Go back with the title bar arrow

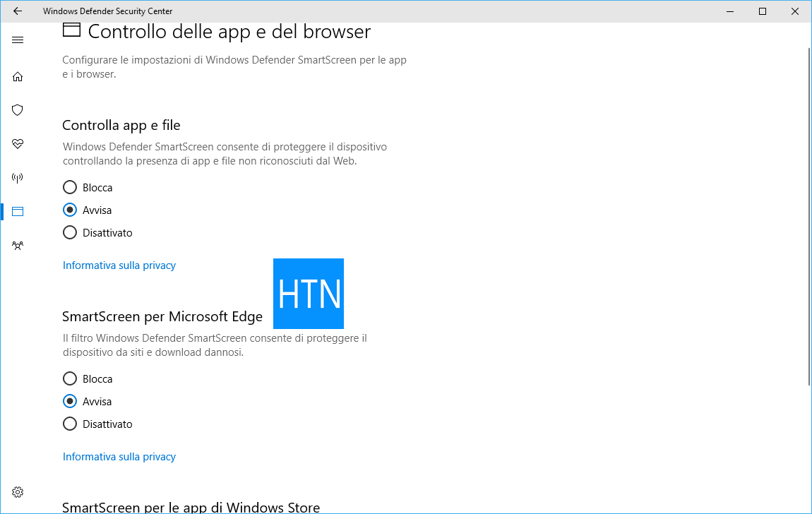point(18,11)
